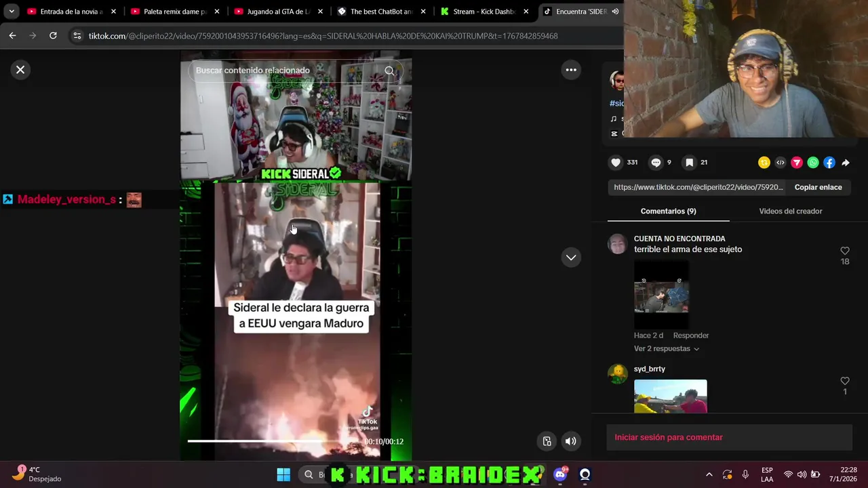This screenshot has width=868, height=488.
Task: Click the Buscar contenido relacionado search field
Action: 288,70
